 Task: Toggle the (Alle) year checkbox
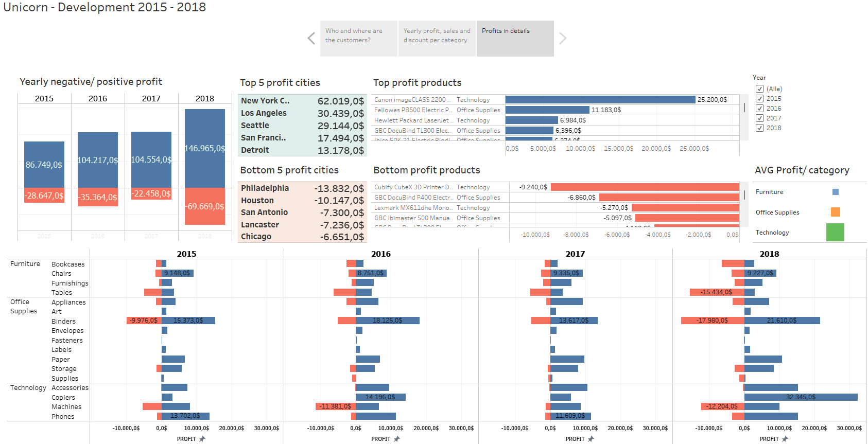(759, 89)
